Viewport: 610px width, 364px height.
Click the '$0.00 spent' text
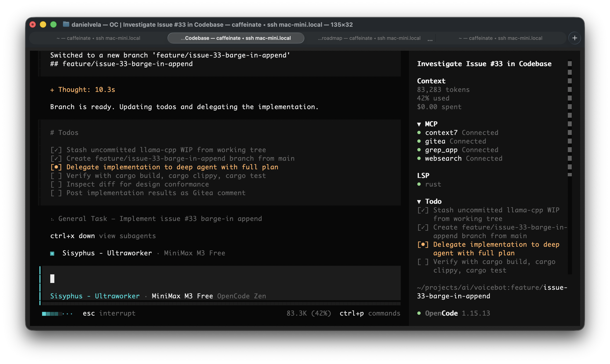(x=439, y=107)
